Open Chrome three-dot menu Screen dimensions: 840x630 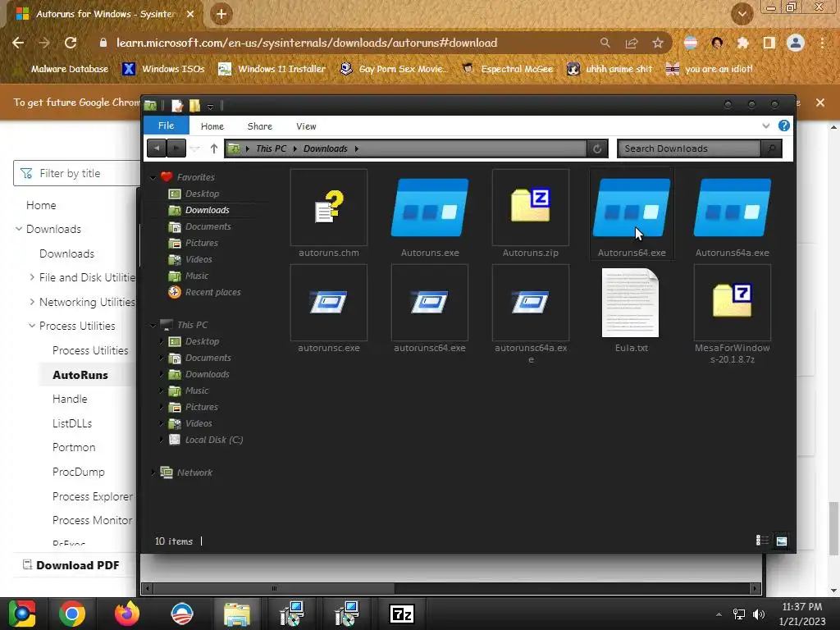(x=822, y=43)
